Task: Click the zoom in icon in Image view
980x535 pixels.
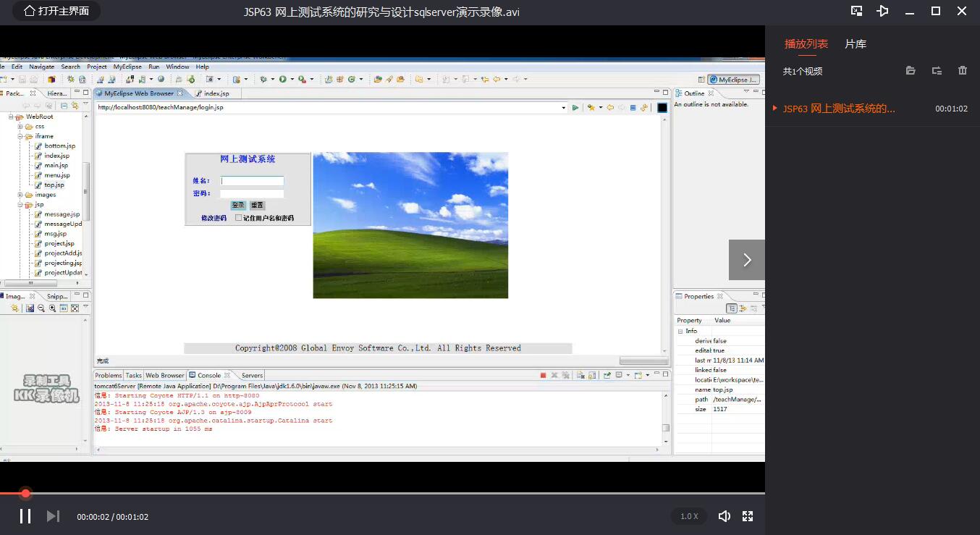Action: pos(52,308)
